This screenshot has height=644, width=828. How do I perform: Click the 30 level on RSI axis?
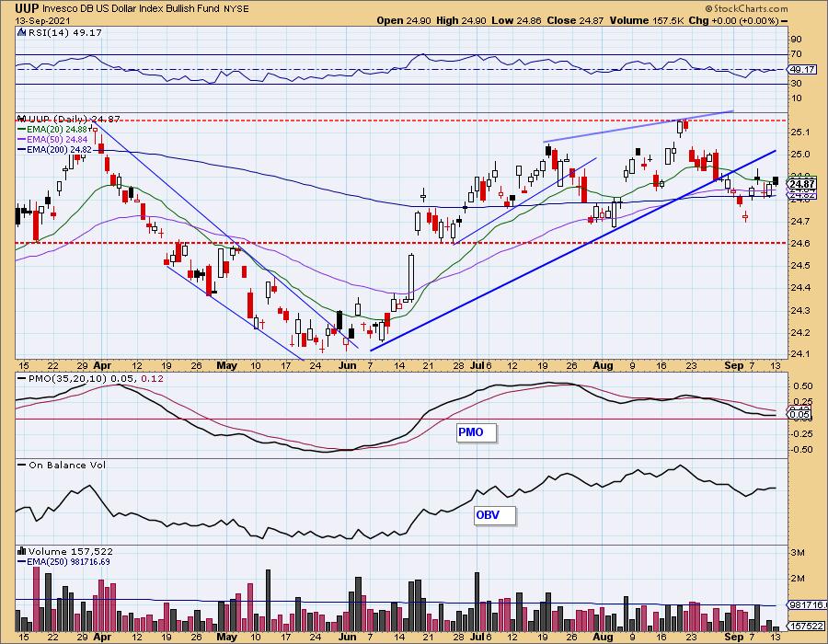(796, 84)
